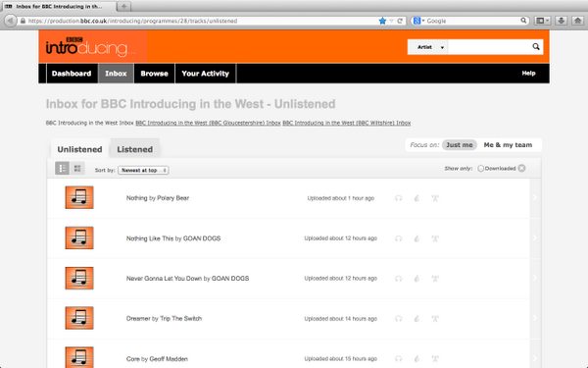Click thumbs-up icon for Core by Geoff Madden

click(416, 359)
